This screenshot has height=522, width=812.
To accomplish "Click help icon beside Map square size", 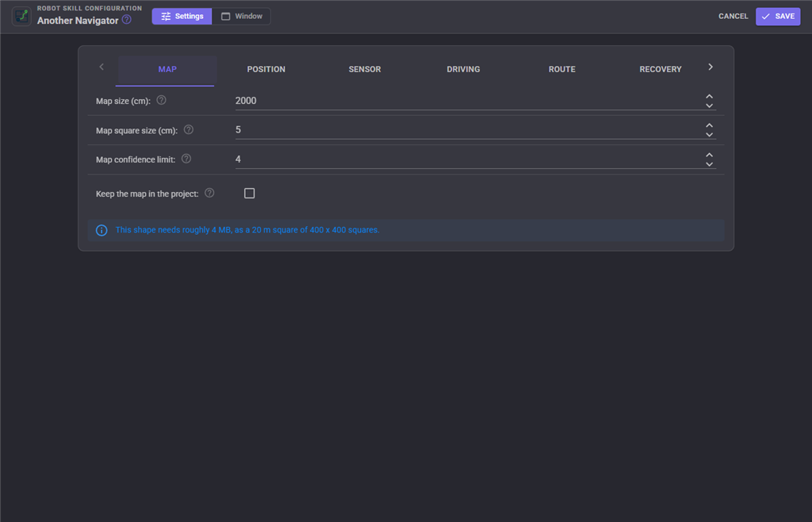I will tap(189, 129).
